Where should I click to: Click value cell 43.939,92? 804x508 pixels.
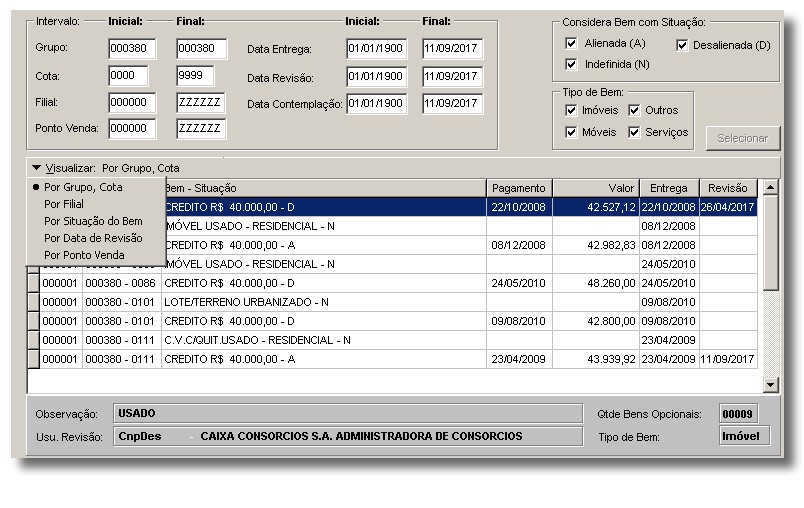(596, 359)
